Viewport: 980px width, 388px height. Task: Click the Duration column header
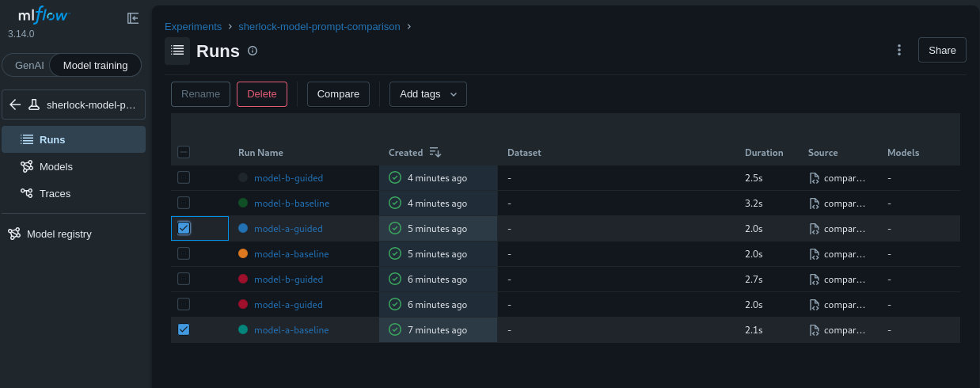[764, 153]
